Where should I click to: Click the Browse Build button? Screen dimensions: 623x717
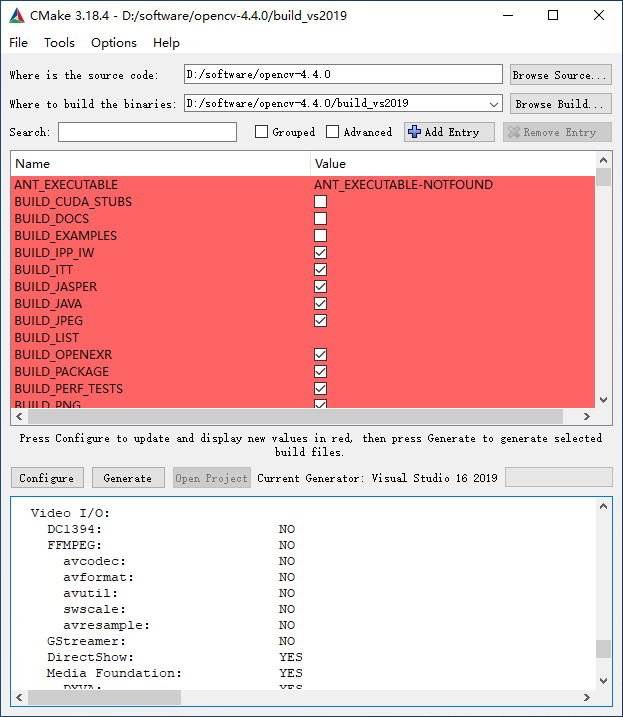point(561,104)
